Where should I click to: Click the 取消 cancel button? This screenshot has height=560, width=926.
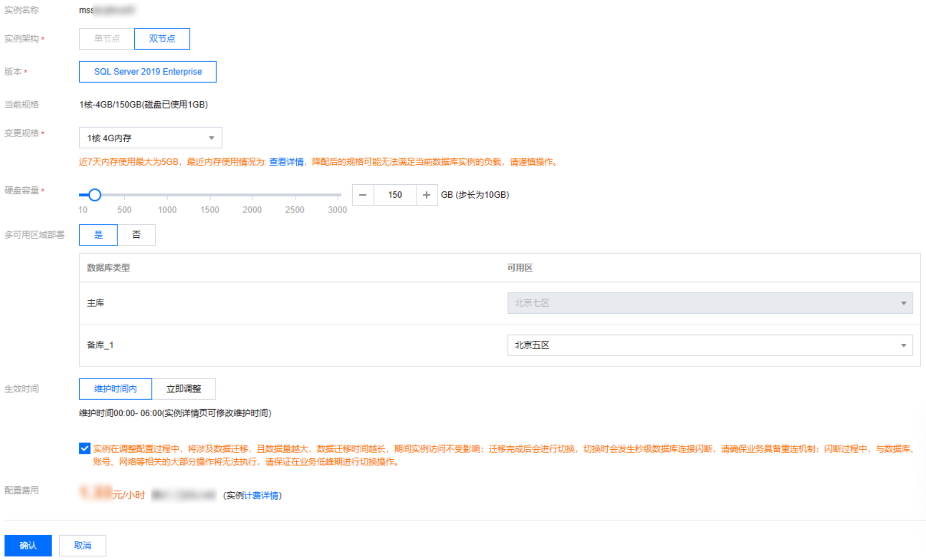[83, 545]
